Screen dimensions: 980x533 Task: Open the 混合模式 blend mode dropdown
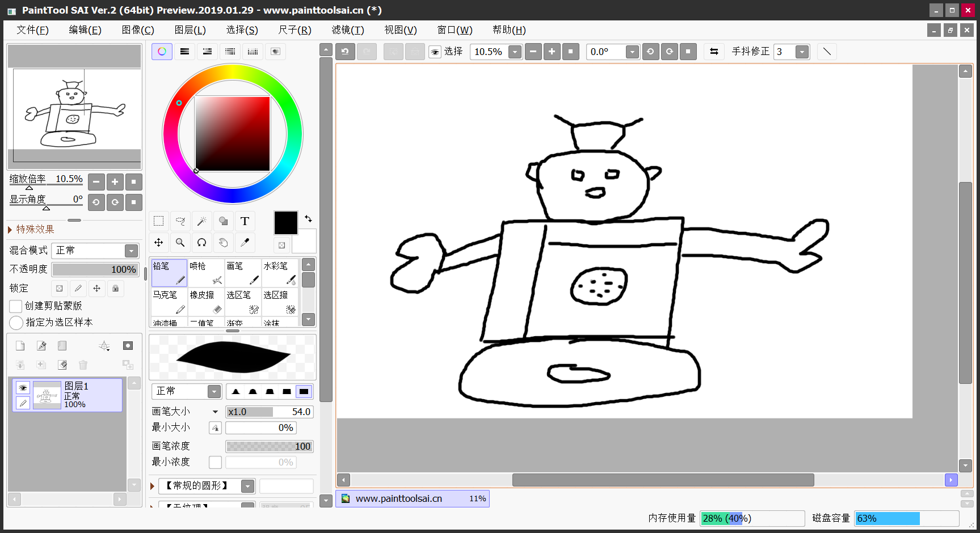pos(131,251)
